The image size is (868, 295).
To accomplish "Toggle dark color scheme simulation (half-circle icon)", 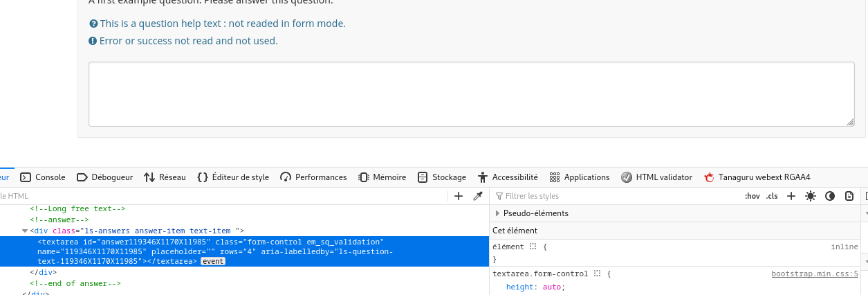I will 830,196.
